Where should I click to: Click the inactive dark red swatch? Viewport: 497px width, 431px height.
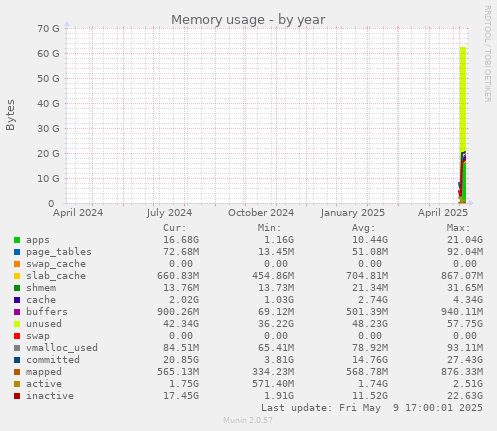(x=17, y=396)
